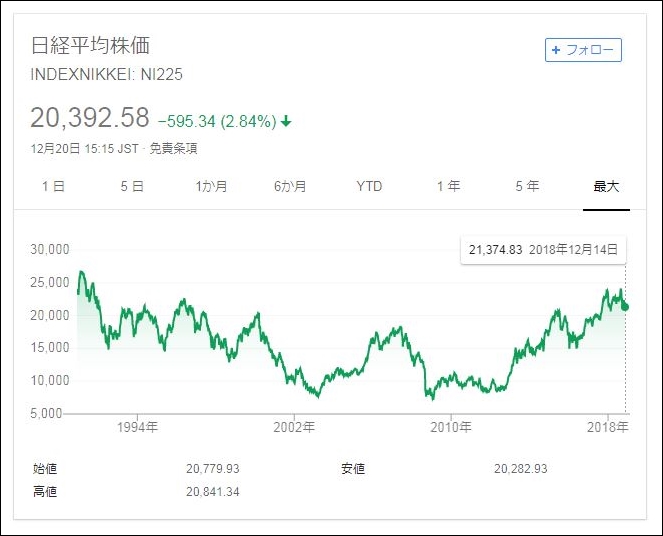Click the green down arrow icon
The height and width of the screenshot is (536, 663).
click(x=286, y=121)
